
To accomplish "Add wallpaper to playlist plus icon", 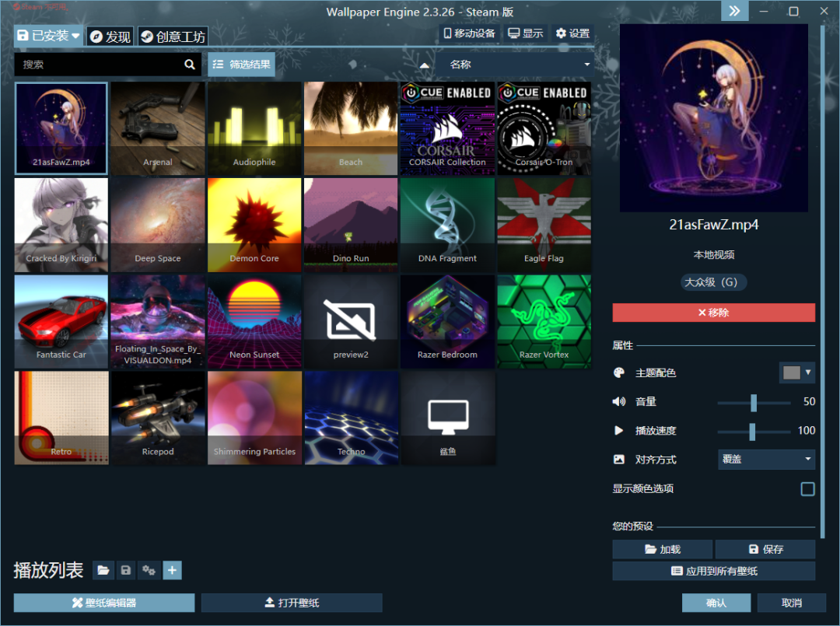I will point(172,570).
